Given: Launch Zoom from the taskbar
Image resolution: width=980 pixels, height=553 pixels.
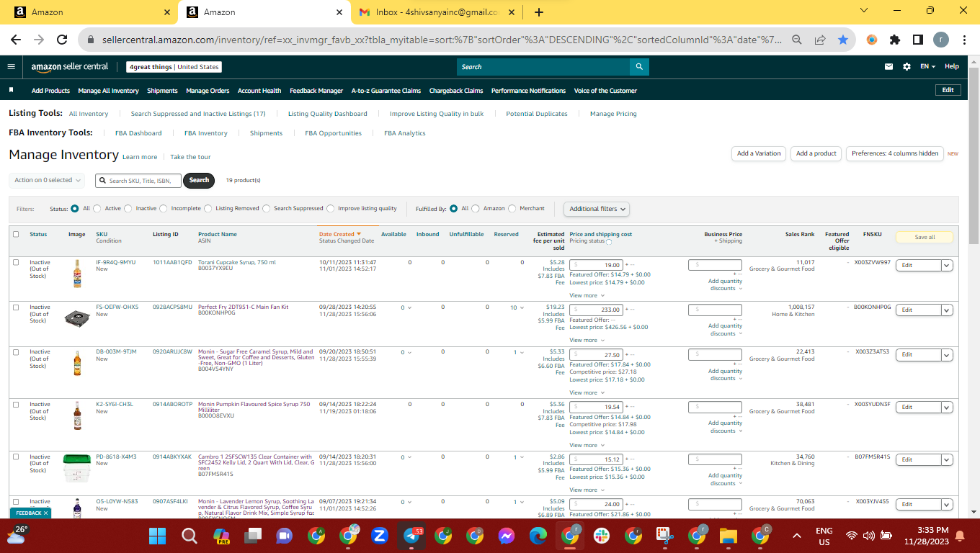Looking at the screenshot, I should (x=380, y=536).
